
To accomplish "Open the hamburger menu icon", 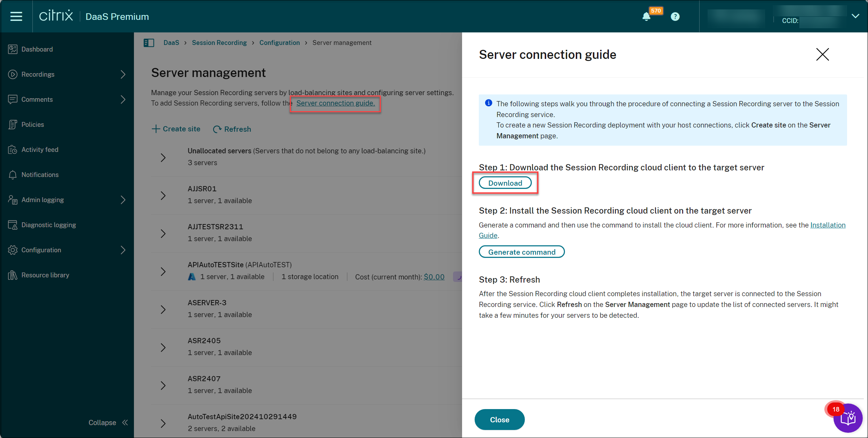I will point(16,16).
